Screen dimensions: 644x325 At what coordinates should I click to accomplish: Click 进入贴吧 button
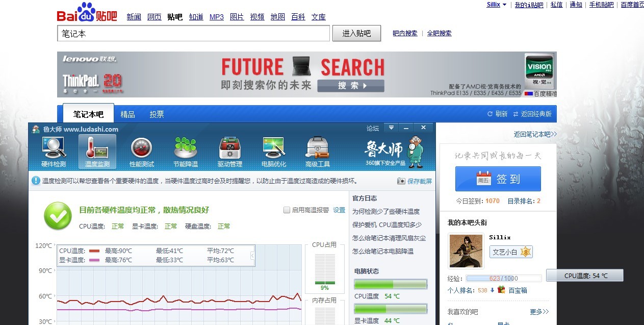pyautogui.click(x=357, y=34)
